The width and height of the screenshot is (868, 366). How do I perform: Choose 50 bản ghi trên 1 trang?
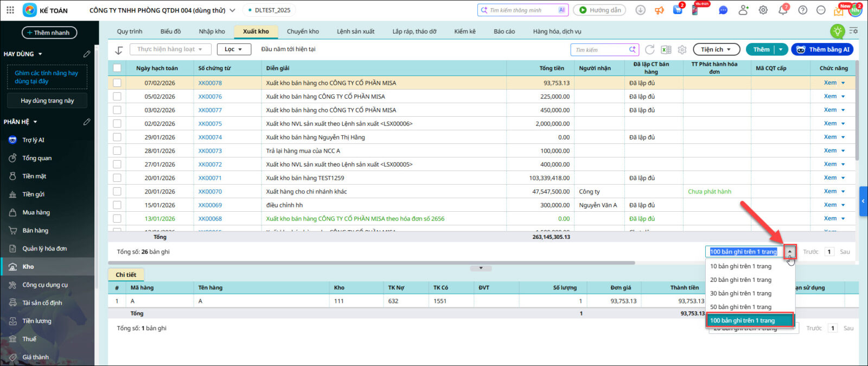741,307
